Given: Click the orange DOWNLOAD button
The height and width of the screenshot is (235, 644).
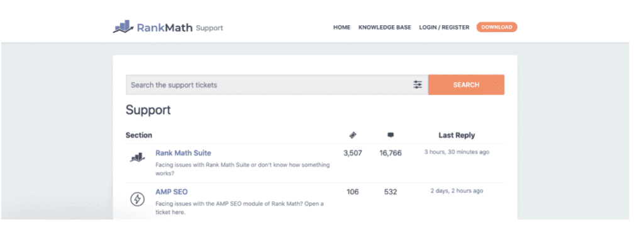Looking at the screenshot, I should click(497, 27).
